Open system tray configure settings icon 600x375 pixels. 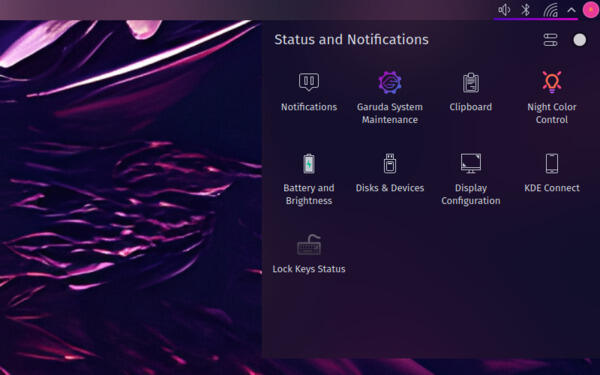click(x=550, y=40)
